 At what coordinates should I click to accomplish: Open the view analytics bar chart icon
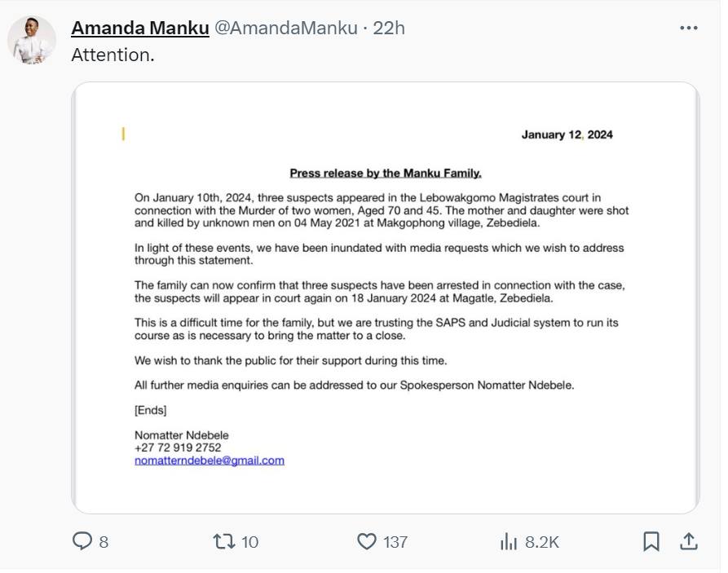[x=509, y=541]
